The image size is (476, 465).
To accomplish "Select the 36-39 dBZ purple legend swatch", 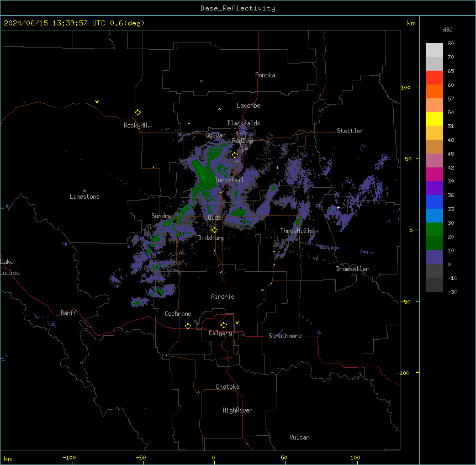I will pos(434,188).
